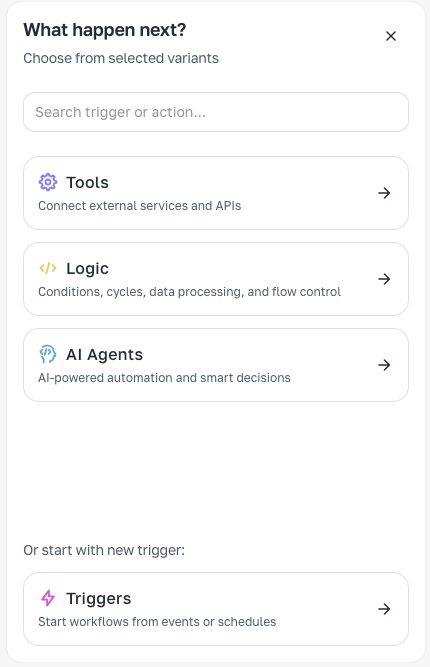Click the 'Start workflows from events or schedules' text

tap(157, 621)
